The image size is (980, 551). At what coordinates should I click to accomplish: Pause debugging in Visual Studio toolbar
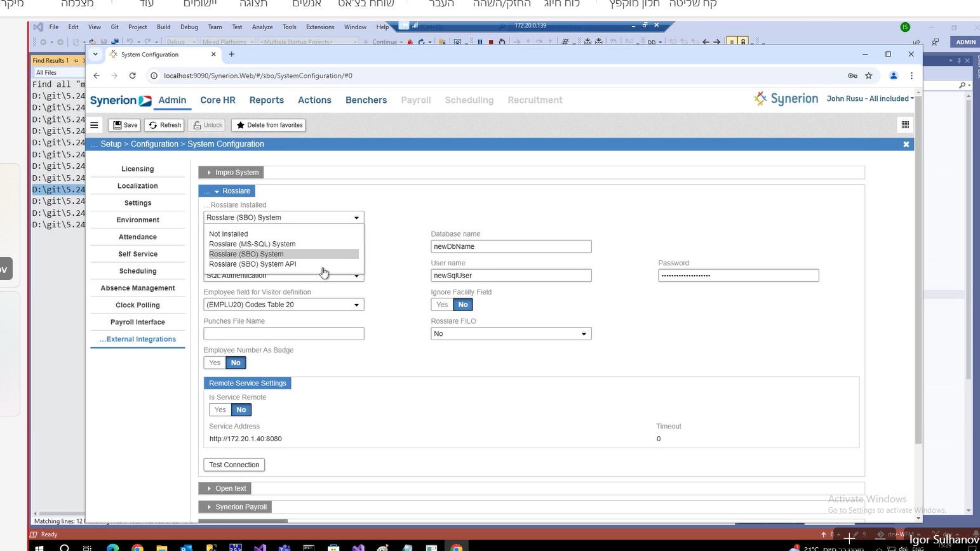tap(480, 42)
